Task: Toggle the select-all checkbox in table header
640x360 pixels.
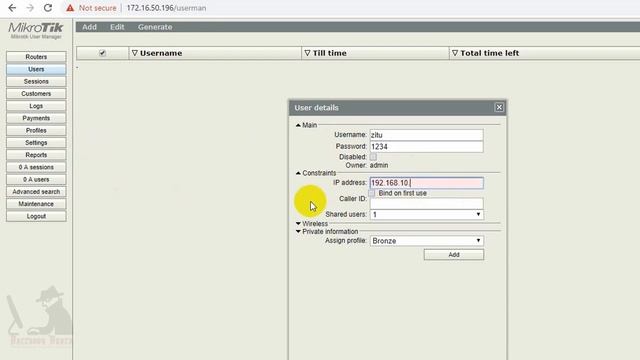Action: [x=102, y=53]
